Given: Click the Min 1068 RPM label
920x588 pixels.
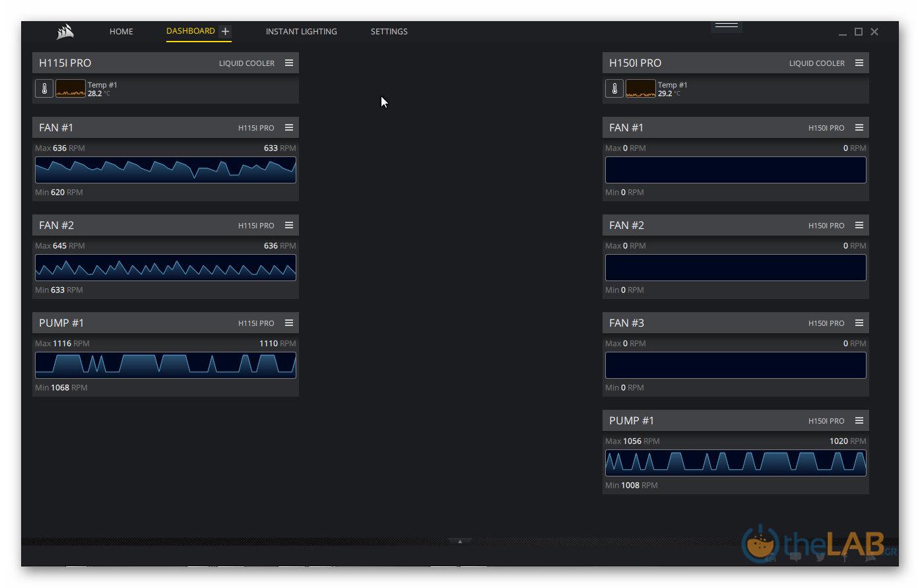Looking at the screenshot, I should [x=61, y=387].
